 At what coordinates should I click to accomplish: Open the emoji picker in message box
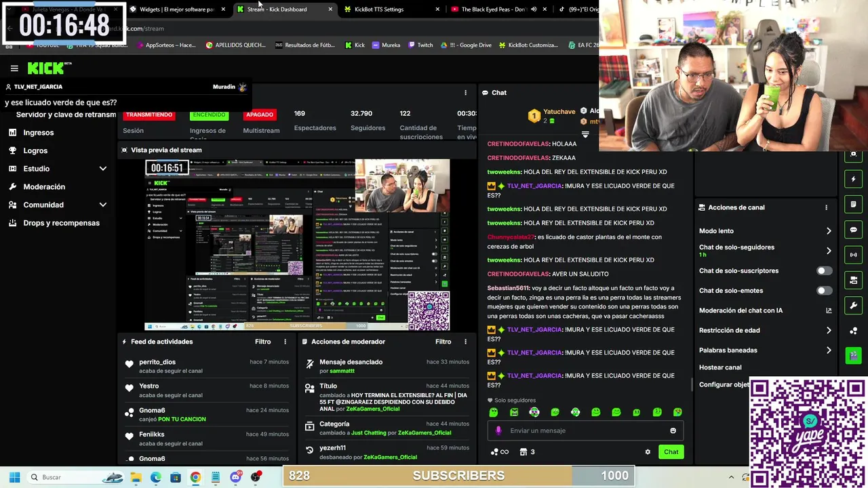673,430
